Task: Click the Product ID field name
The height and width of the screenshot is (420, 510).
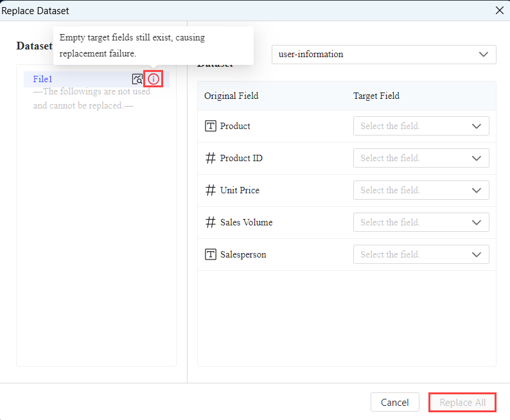Action: [x=241, y=159]
